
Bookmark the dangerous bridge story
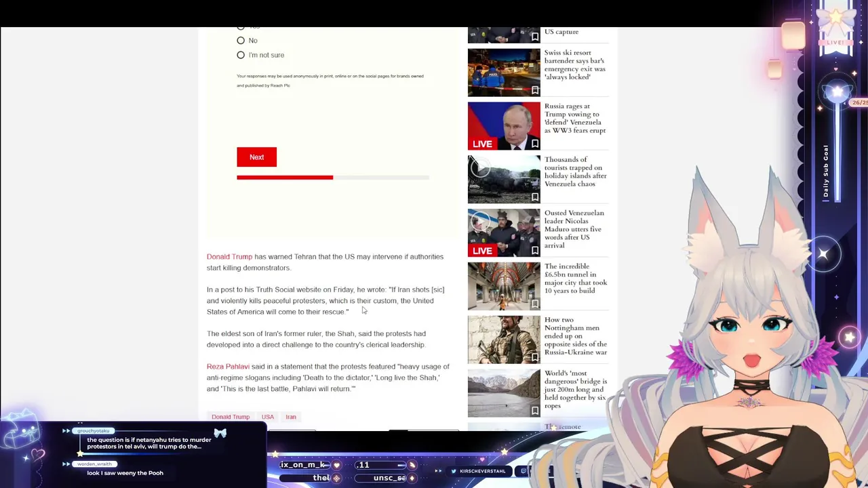(535, 411)
